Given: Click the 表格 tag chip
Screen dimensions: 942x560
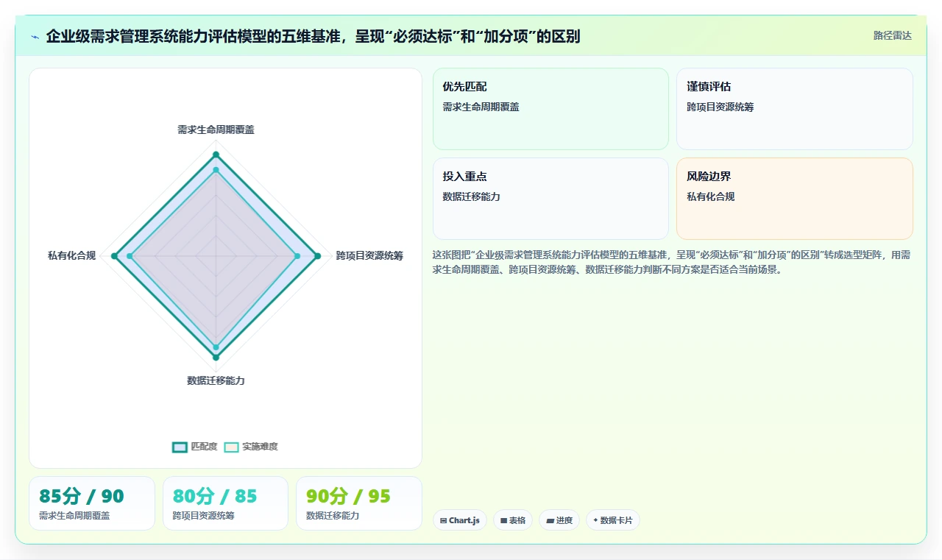Looking at the screenshot, I should pyautogui.click(x=513, y=520).
